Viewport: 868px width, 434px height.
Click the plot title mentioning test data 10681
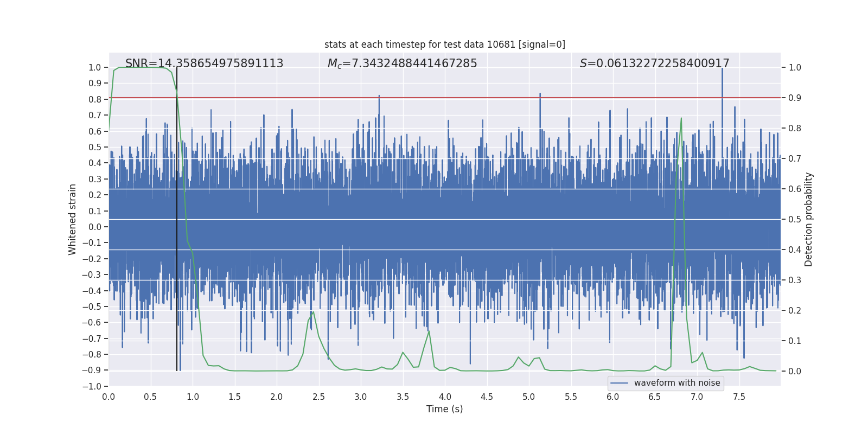coord(444,44)
